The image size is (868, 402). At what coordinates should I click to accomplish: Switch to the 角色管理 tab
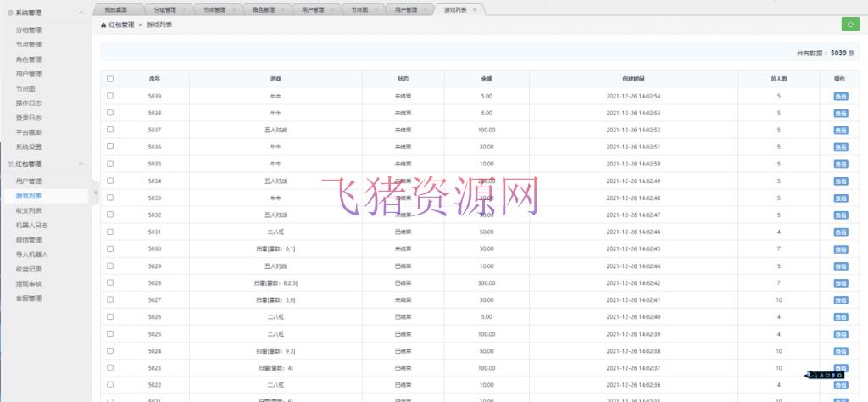pyautogui.click(x=263, y=10)
